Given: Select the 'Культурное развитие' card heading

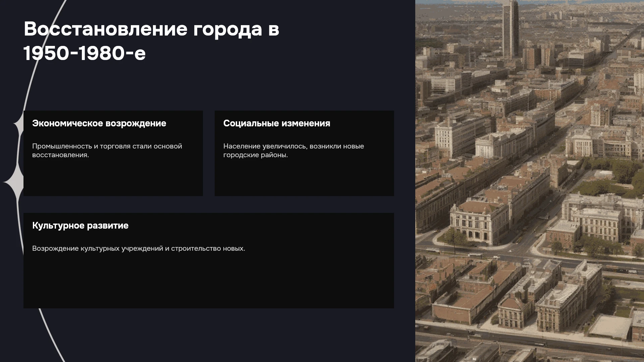Looking at the screenshot, I should point(80,226).
